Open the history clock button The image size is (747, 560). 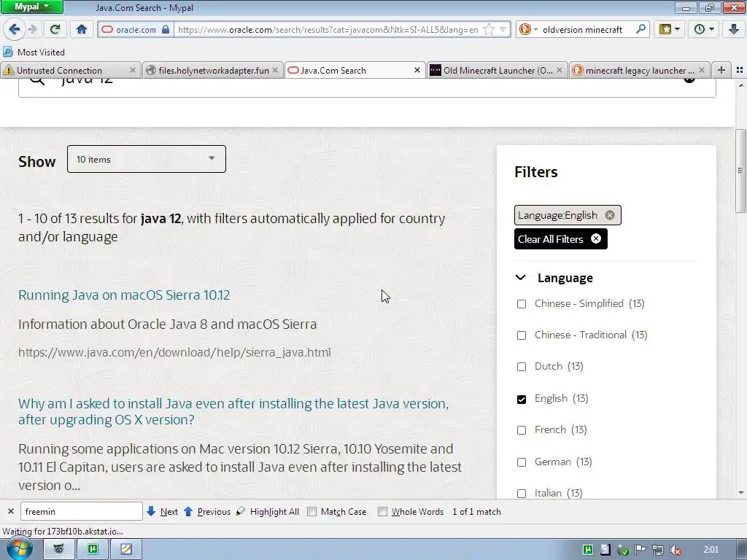[x=704, y=29]
